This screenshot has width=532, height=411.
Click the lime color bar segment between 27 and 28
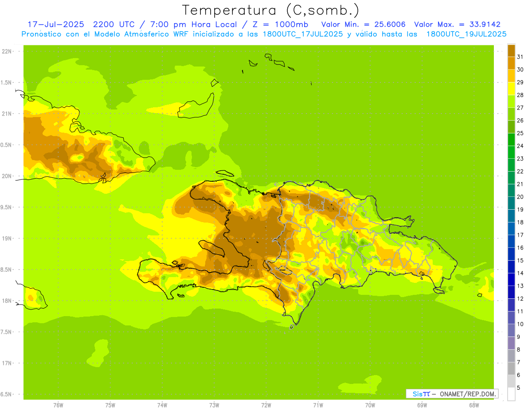[x=511, y=101]
